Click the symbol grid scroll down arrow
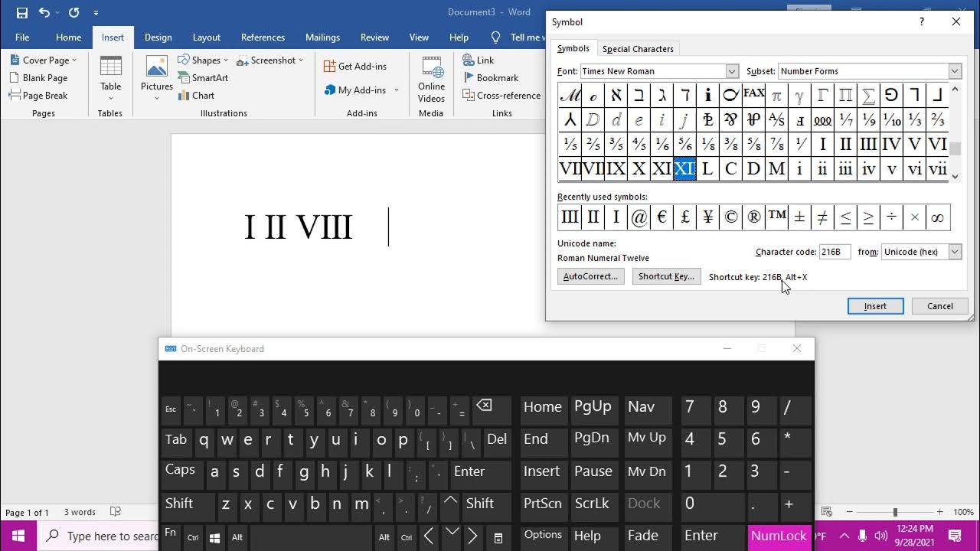Image resolution: width=980 pixels, height=551 pixels. [955, 176]
